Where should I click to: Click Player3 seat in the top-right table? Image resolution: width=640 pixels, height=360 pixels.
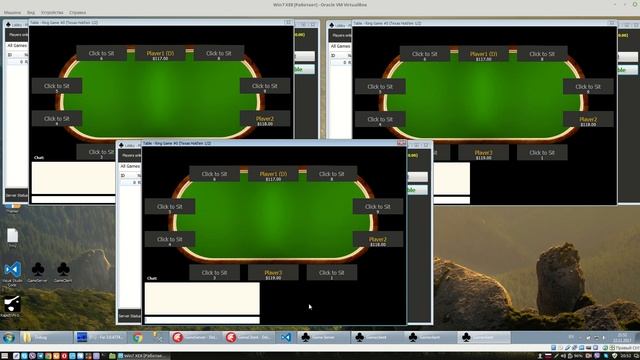click(x=483, y=153)
